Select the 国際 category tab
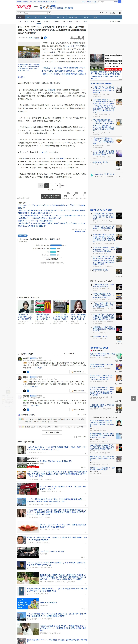This screenshot has height=644, width=138. click(x=32, y=21)
